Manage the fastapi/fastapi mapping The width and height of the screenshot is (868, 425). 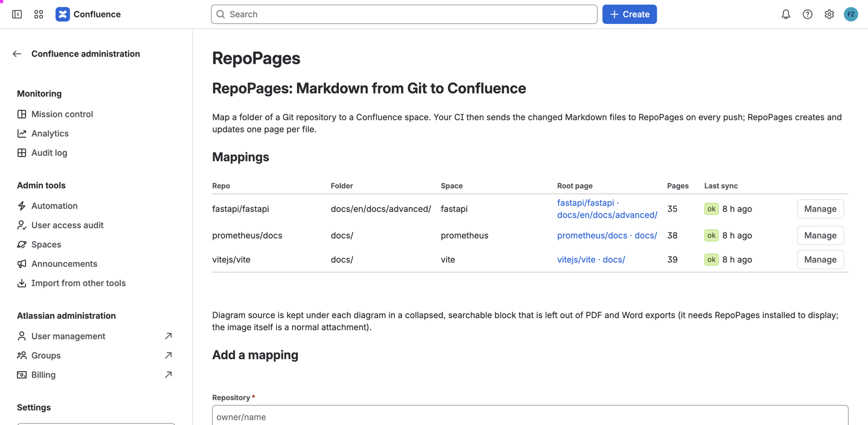[x=820, y=209]
